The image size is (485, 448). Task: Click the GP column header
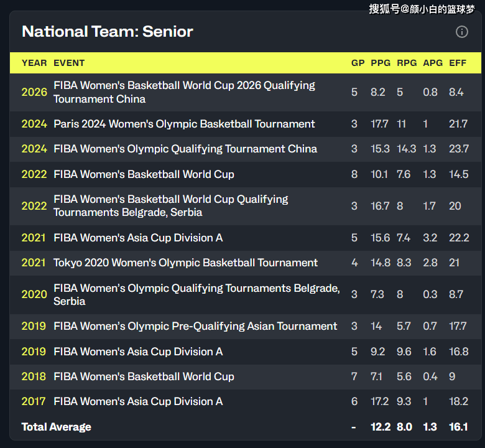tap(358, 63)
